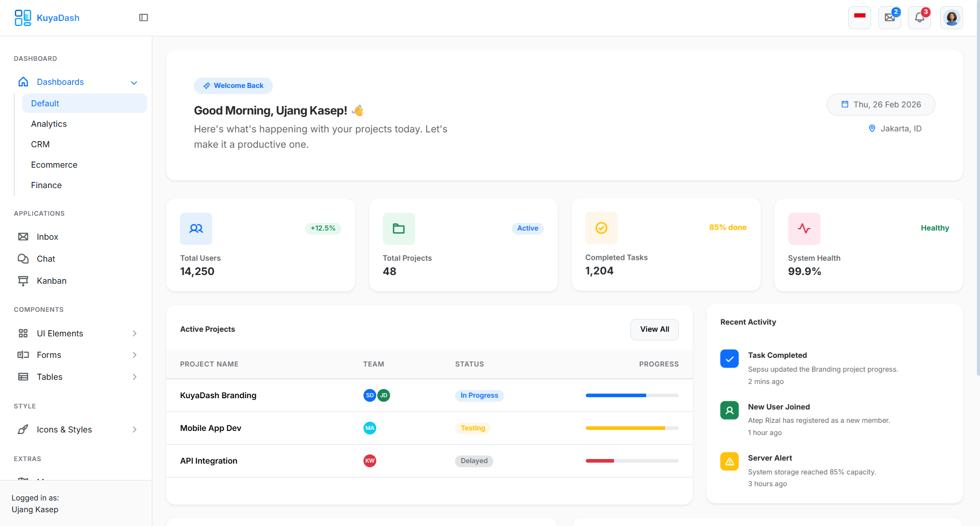Click the API Integration project name
This screenshot has width=980, height=526.
click(x=209, y=461)
